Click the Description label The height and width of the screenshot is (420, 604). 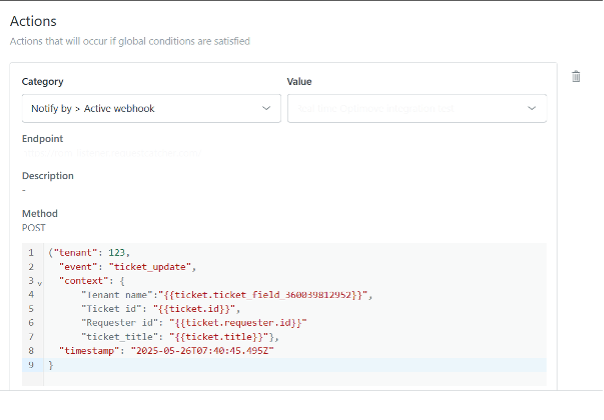[48, 176]
